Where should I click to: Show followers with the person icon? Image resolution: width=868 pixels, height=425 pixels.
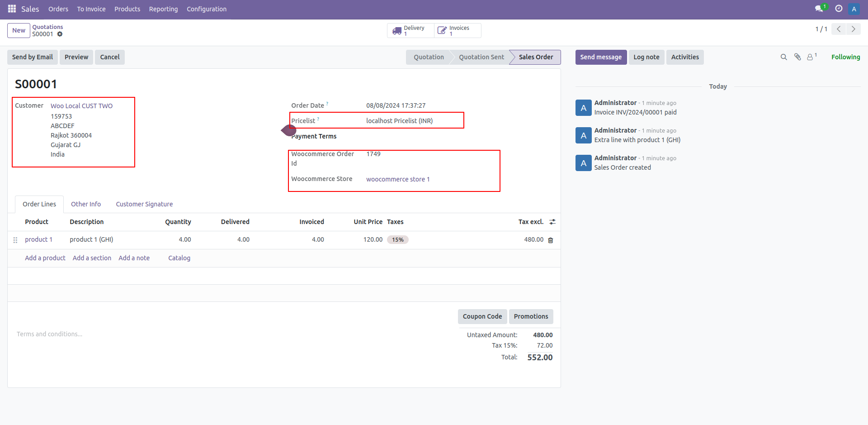tap(811, 57)
